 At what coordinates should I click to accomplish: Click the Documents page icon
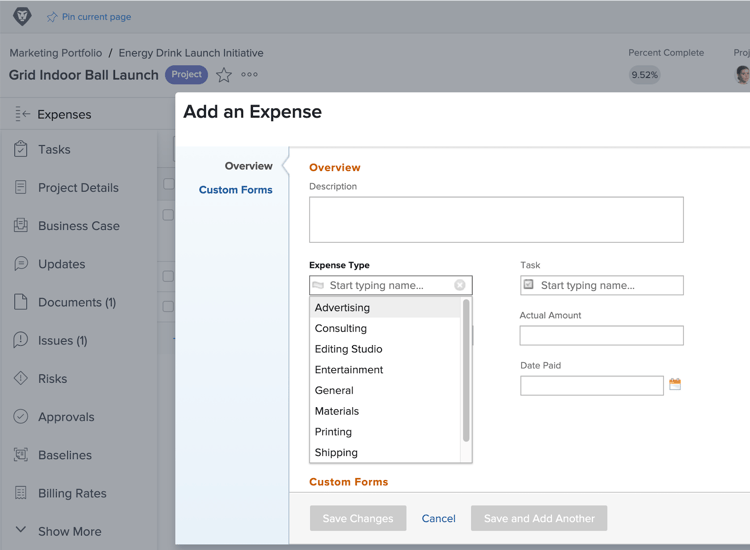pyautogui.click(x=21, y=302)
